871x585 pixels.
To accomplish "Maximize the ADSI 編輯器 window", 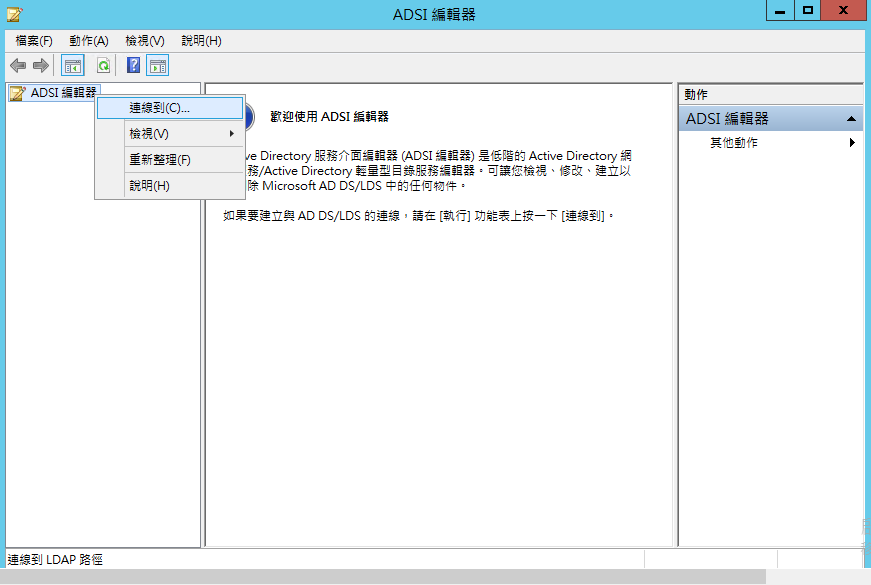I will 807,11.
